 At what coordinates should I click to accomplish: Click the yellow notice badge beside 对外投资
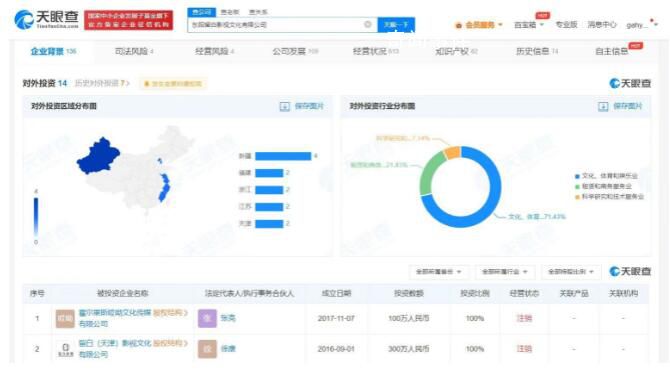pos(173,84)
